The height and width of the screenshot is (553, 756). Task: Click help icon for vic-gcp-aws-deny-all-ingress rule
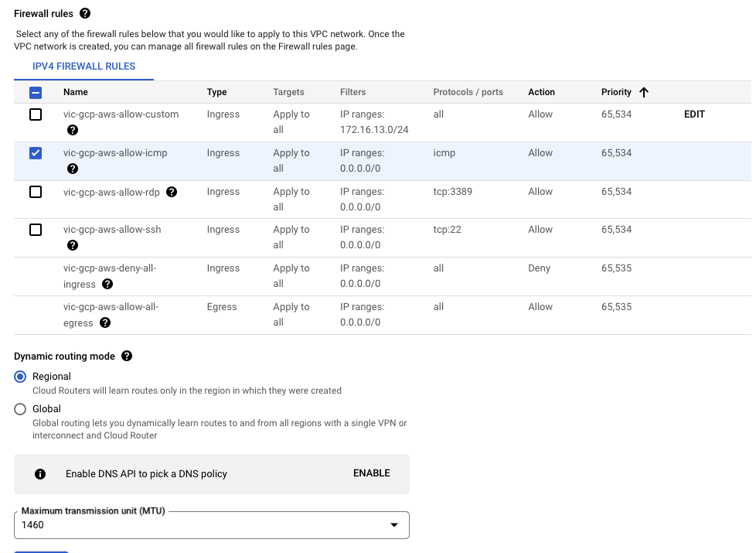107,284
